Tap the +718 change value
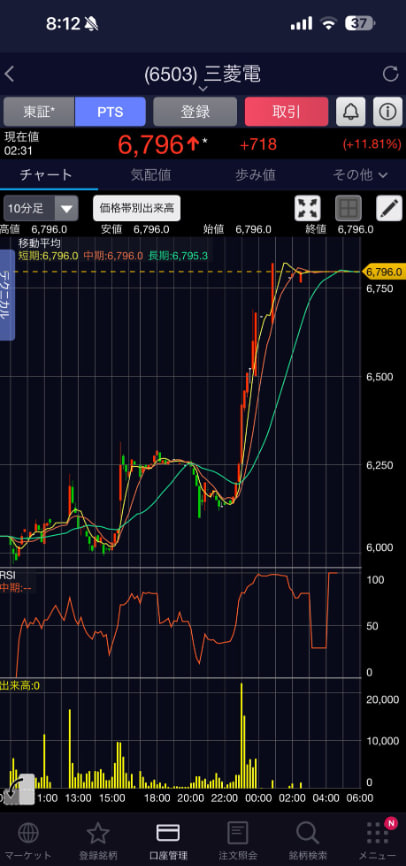 pyautogui.click(x=258, y=145)
